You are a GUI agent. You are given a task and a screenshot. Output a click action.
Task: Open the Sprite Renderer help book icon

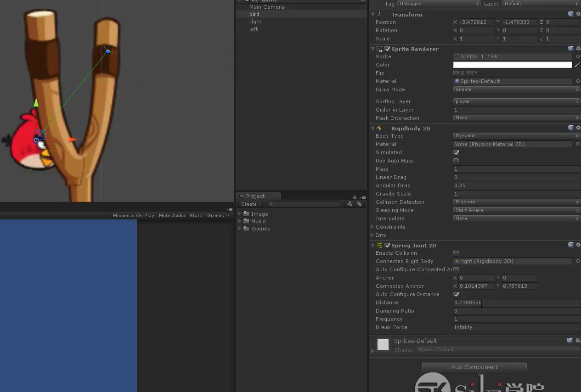click(570, 49)
